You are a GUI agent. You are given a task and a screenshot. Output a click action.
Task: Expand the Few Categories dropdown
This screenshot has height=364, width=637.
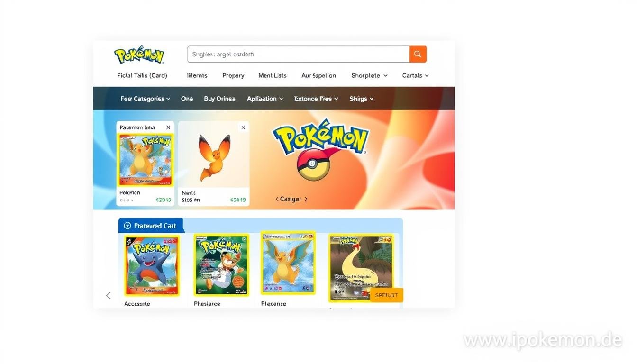point(145,99)
